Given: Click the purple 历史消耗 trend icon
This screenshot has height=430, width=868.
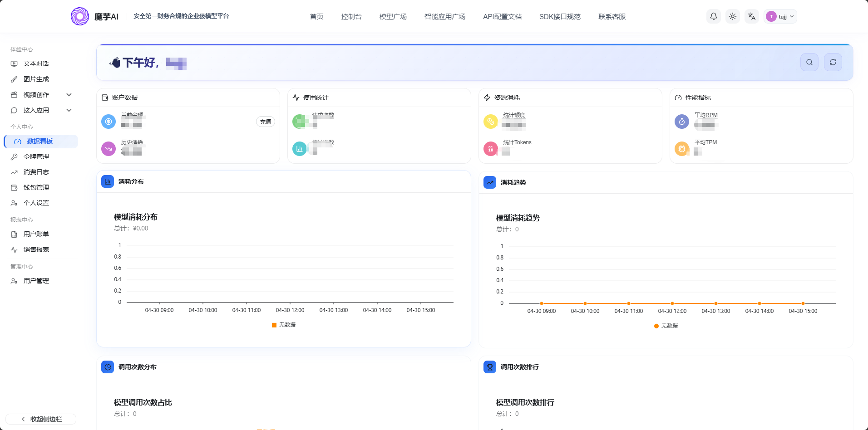Looking at the screenshot, I should [108, 149].
